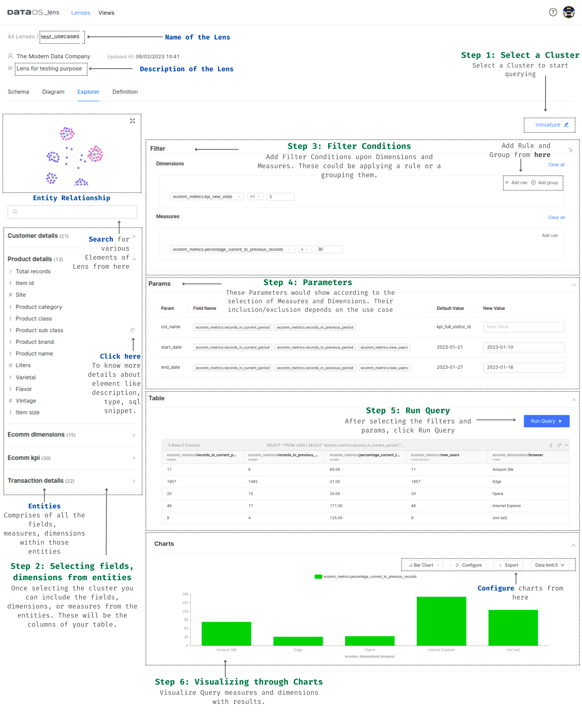
Task: Select the Product brand field
Action: click(x=35, y=342)
